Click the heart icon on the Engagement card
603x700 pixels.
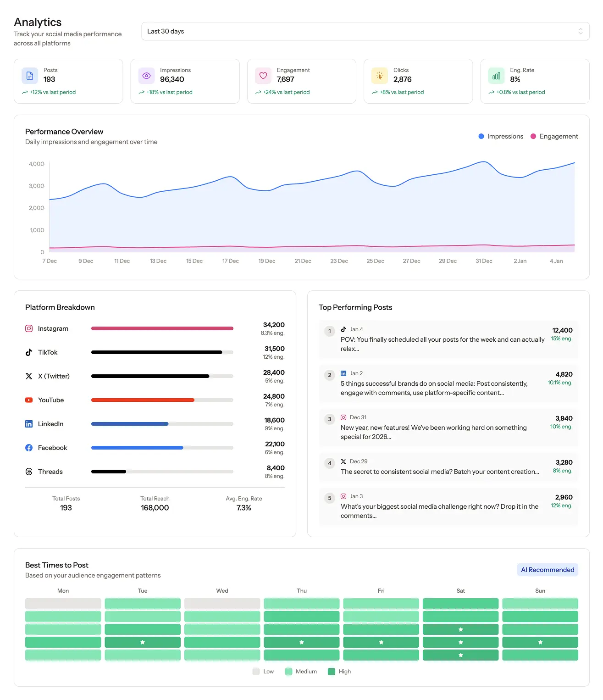(263, 75)
